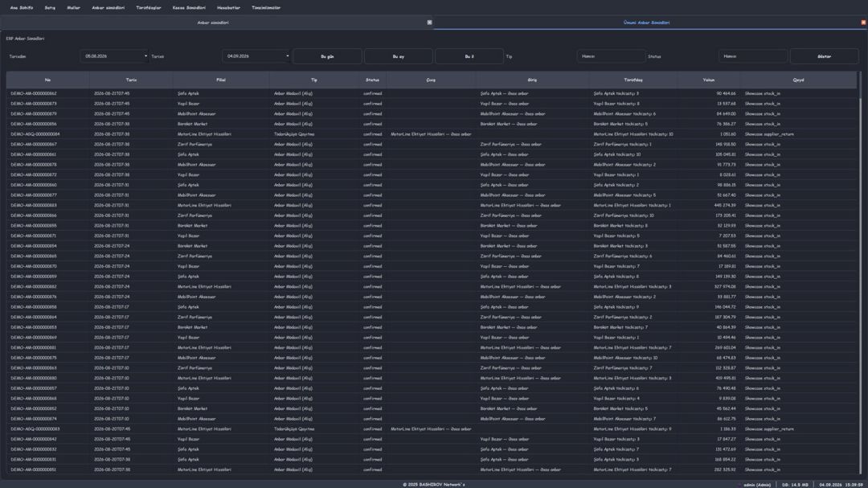Click the Yekun value 445 274.39
Screen dimensions: 868x488
click(x=726, y=205)
